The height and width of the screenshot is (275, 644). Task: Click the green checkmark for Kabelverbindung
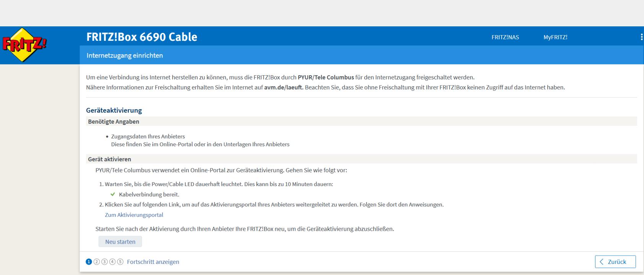(x=113, y=194)
